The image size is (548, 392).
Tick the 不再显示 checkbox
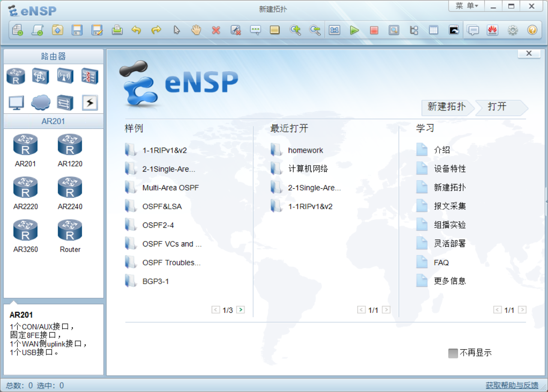(453, 353)
